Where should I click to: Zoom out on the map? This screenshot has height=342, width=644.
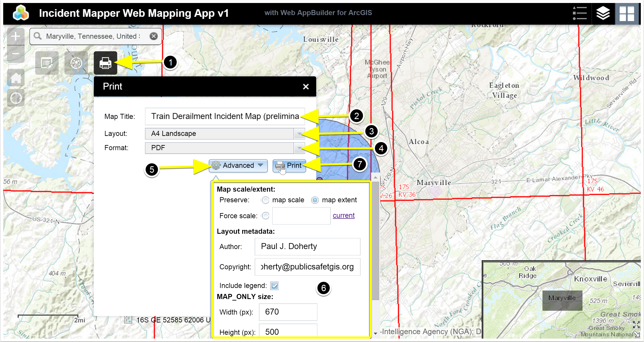pyautogui.click(x=16, y=54)
